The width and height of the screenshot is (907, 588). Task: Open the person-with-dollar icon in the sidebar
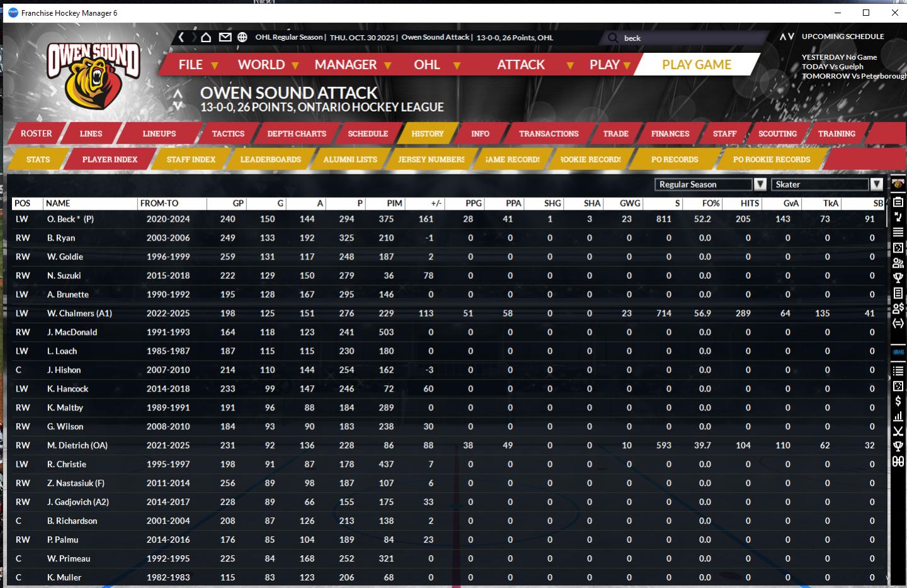coord(898,308)
